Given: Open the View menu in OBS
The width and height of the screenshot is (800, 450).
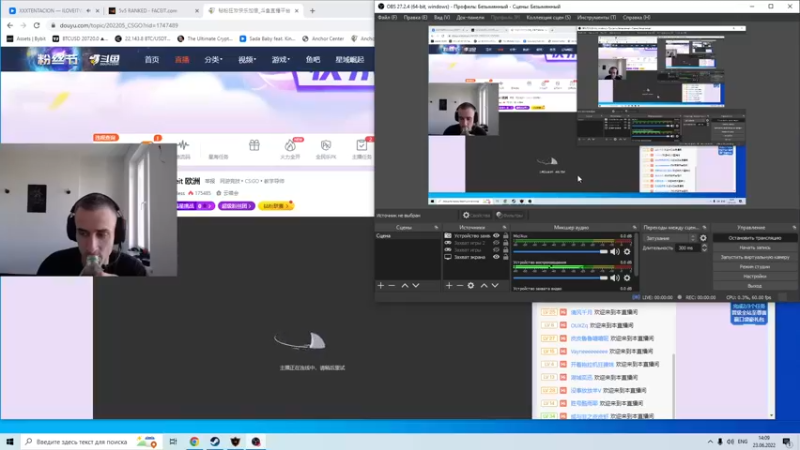Looking at the screenshot, I should [442, 17].
